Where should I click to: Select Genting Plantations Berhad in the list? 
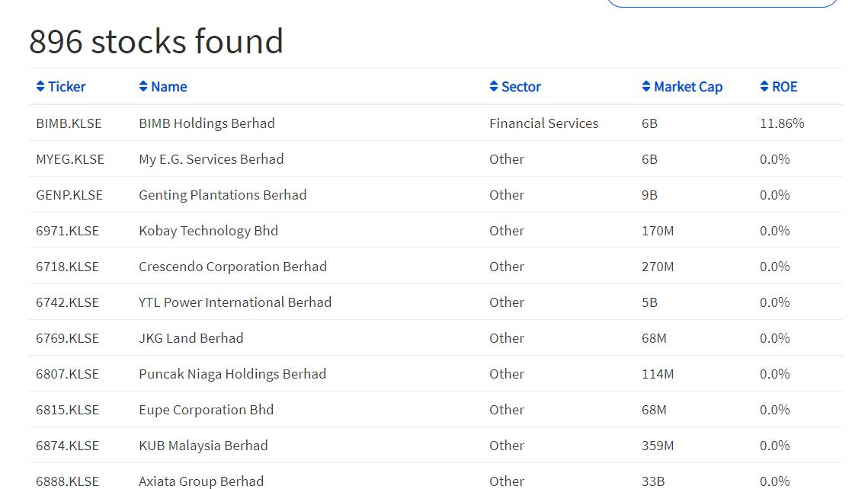coord(223,195)
